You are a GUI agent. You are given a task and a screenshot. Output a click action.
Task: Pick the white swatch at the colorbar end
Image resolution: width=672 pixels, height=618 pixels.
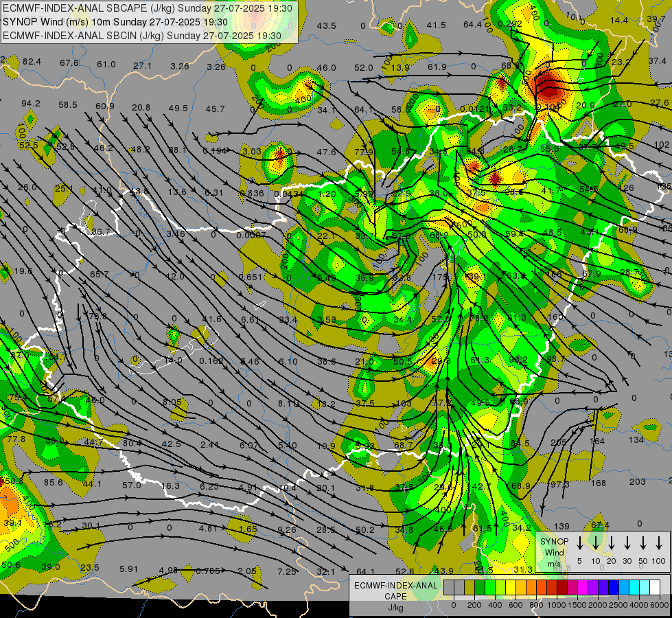click(654, 588)
